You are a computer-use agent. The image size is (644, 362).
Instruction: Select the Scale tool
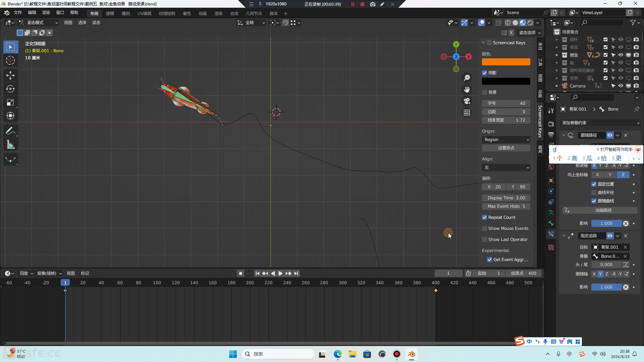[11, 102]
